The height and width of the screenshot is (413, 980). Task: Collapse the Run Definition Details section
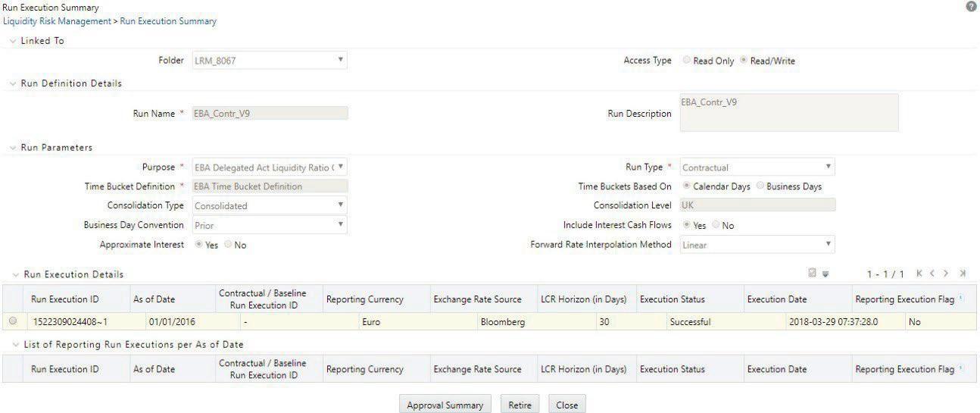13,83
